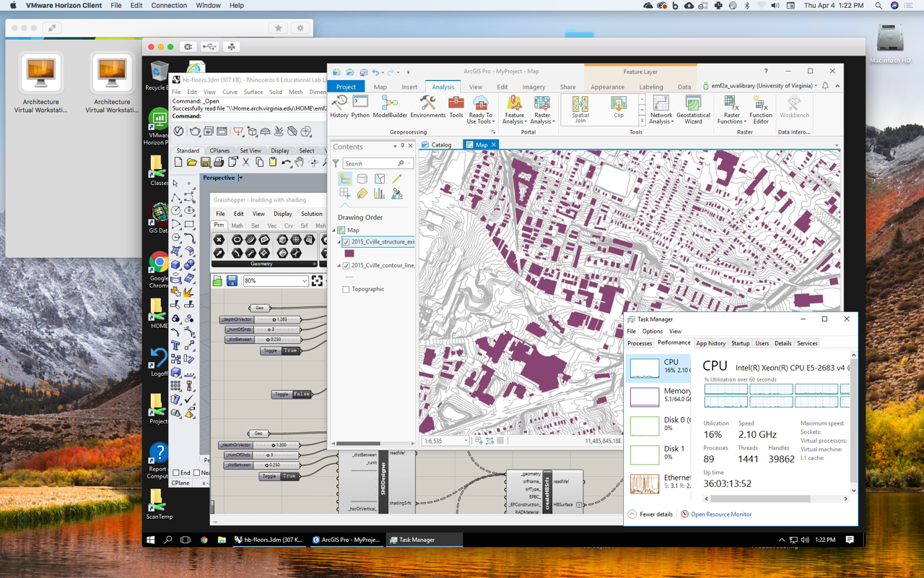Show list by labeling in Contents
This screenshot has width=924, height=578.
point(362,194)
